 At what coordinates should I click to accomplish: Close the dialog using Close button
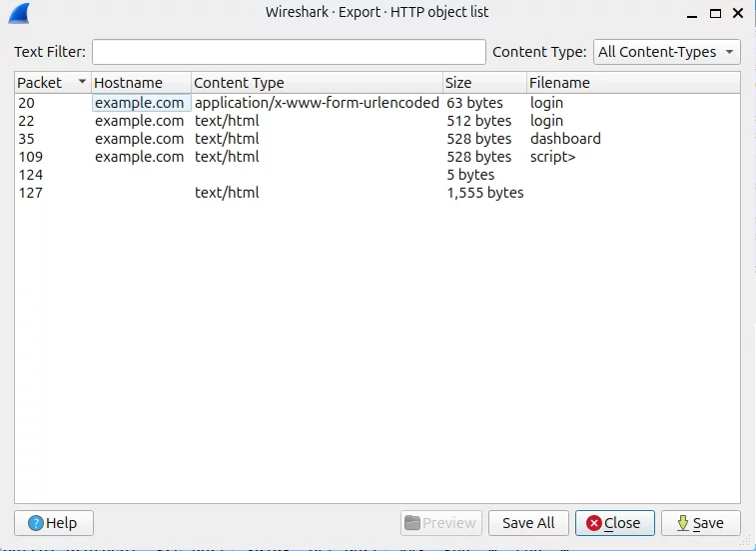point(614,523)
